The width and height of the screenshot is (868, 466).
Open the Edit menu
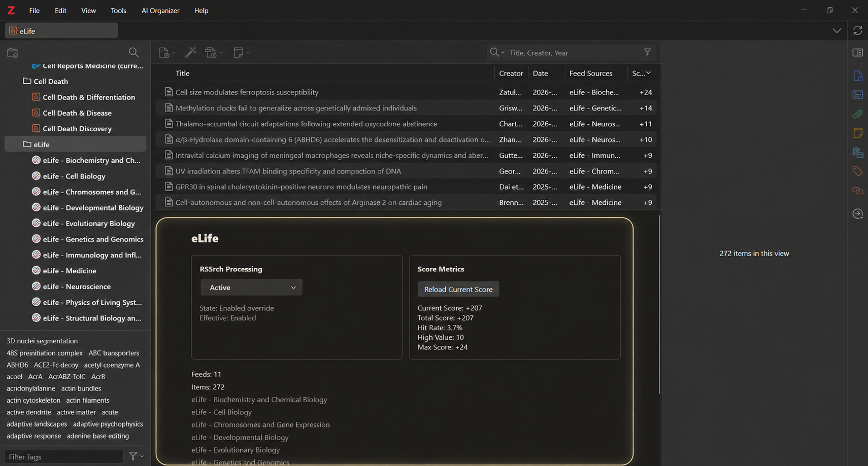pos(60,10)
